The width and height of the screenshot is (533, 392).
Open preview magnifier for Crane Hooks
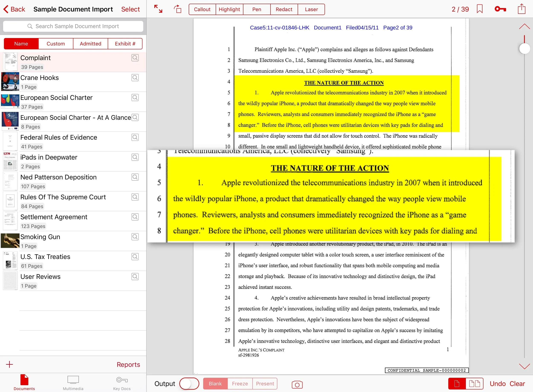(x=135, y=78)
